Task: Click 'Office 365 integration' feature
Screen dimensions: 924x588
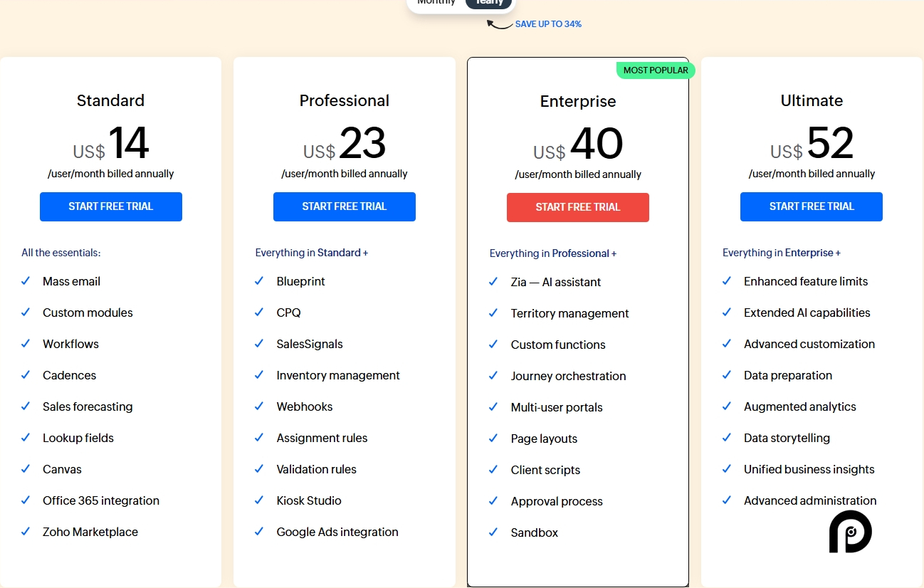Action: point(101,500)
